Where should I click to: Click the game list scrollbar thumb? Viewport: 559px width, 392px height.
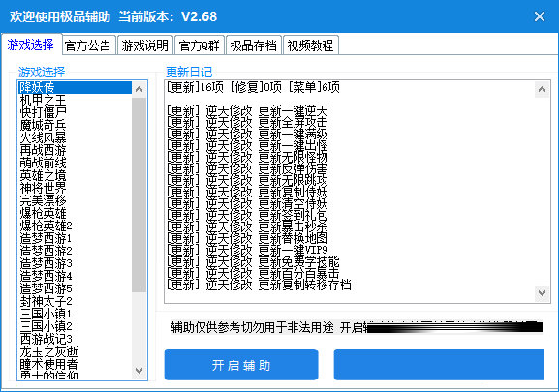click(x=140, y=195)
